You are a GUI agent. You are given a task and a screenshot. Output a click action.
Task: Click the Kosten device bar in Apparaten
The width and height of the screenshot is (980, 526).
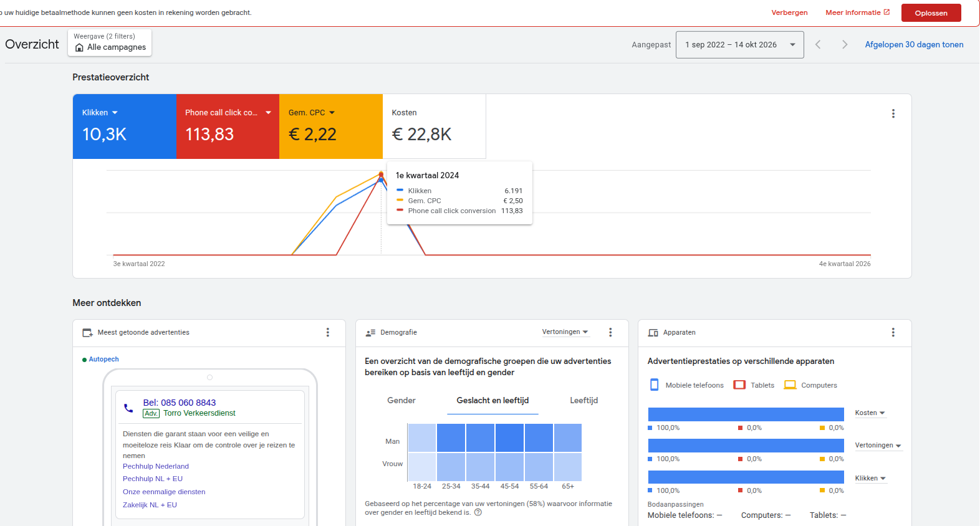[746, 414]
